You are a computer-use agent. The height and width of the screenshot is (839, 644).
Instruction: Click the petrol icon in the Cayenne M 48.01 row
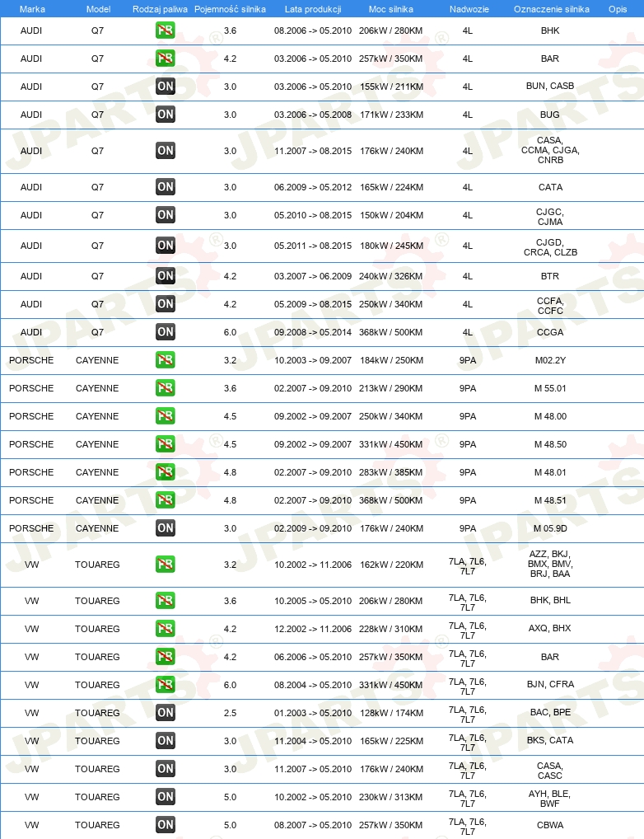click(x=166, y=472)
